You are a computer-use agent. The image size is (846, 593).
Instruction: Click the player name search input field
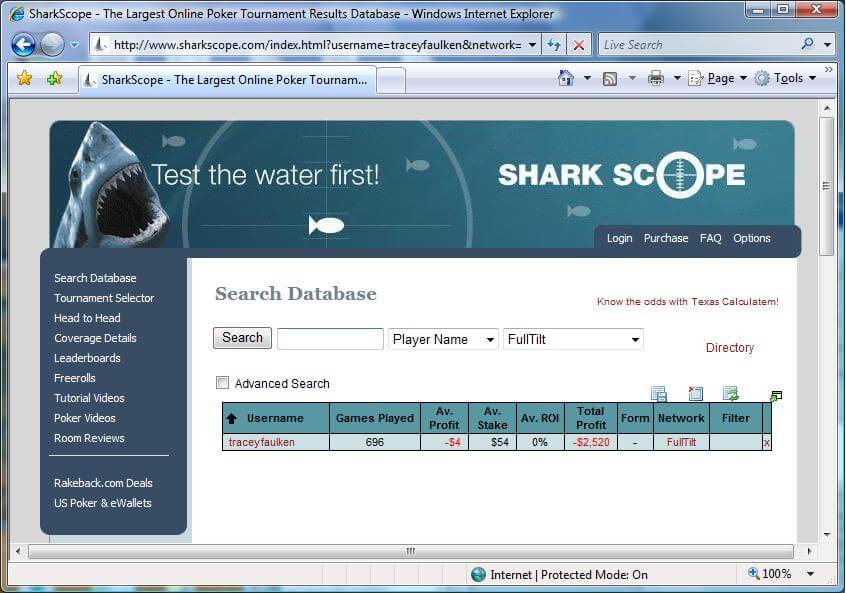330,339
